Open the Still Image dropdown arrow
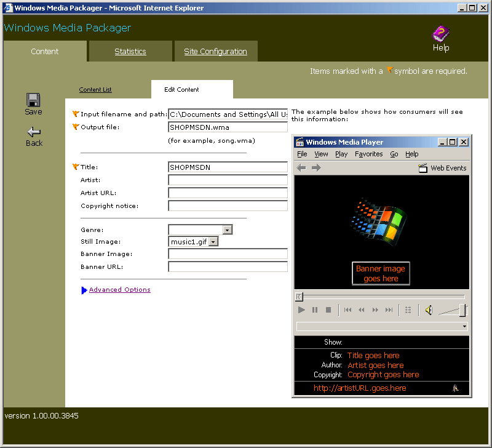 [213, 242]
